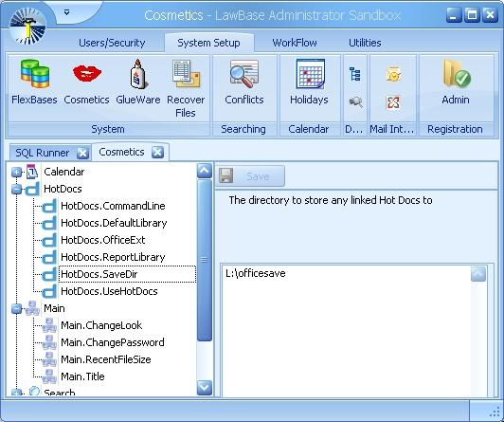The width and height of the screenshot is (504, 422).
Task: Open the quick access toolbar dropdown arrow
Action: 66,12
